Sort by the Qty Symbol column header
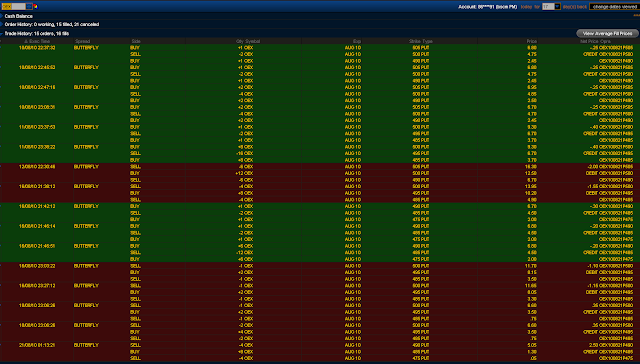Viewport: 640px width, 364px height. click(248, 41)
